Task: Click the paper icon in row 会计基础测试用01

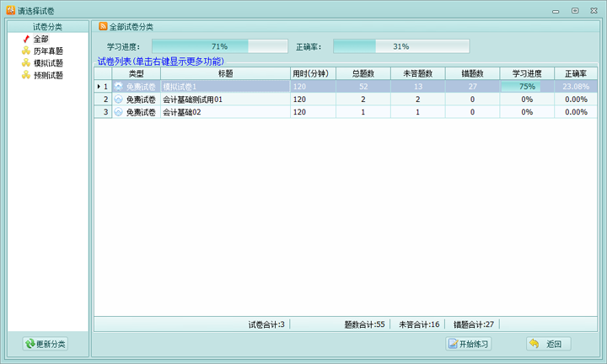Action: (119, 99)
